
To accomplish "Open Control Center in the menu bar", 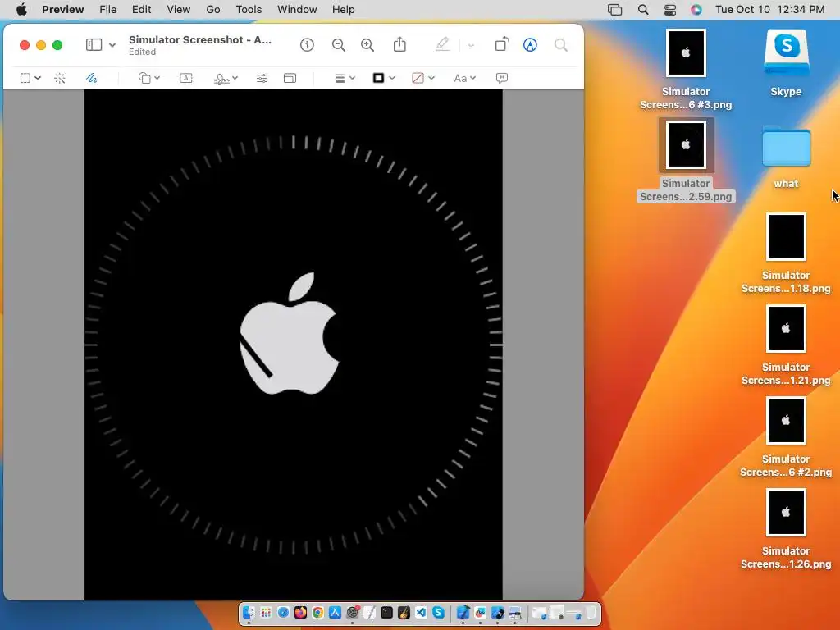I will pos(669,10).
